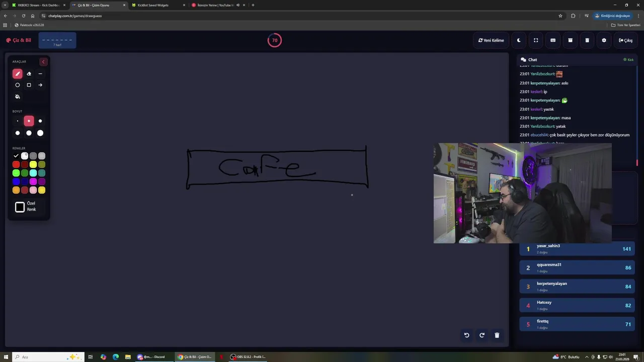This screenshot has height=362, width=644.
Task: Reload the current page
Action: 23,16
